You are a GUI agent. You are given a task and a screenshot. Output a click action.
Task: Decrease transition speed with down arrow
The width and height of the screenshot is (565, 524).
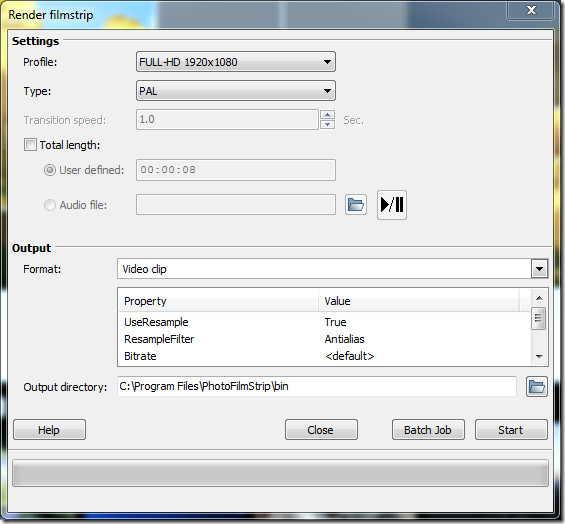(x=327, y=124)
